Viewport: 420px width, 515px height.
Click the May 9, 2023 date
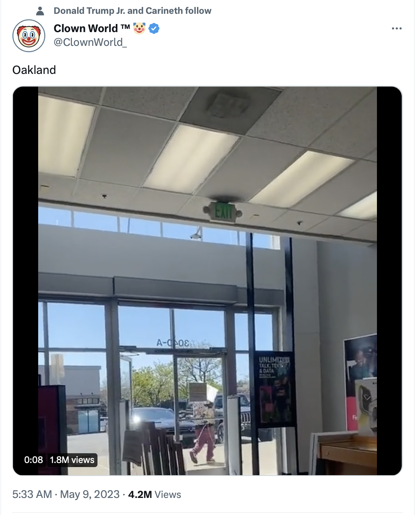[x=90, y=494]
